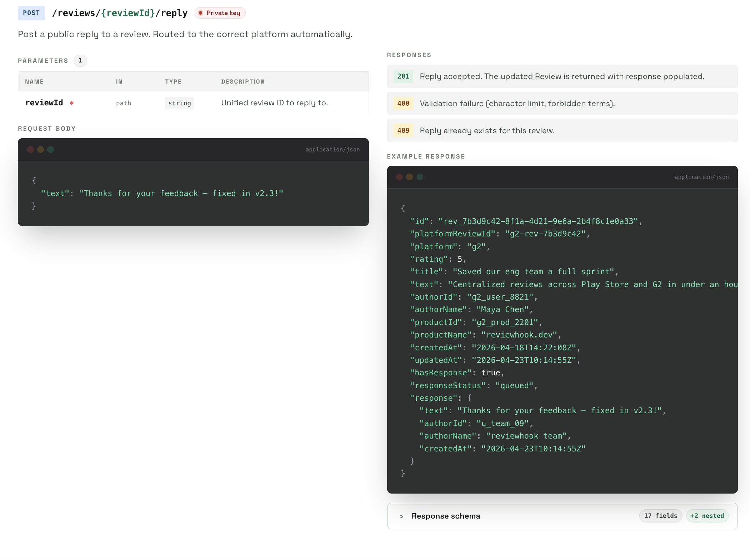Click the POST method badge
Screen dimensions: 750x560
point(31,13)
